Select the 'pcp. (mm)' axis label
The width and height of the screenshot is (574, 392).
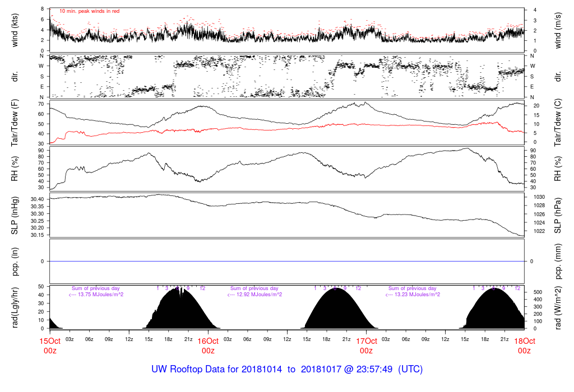tap(558, 262)
